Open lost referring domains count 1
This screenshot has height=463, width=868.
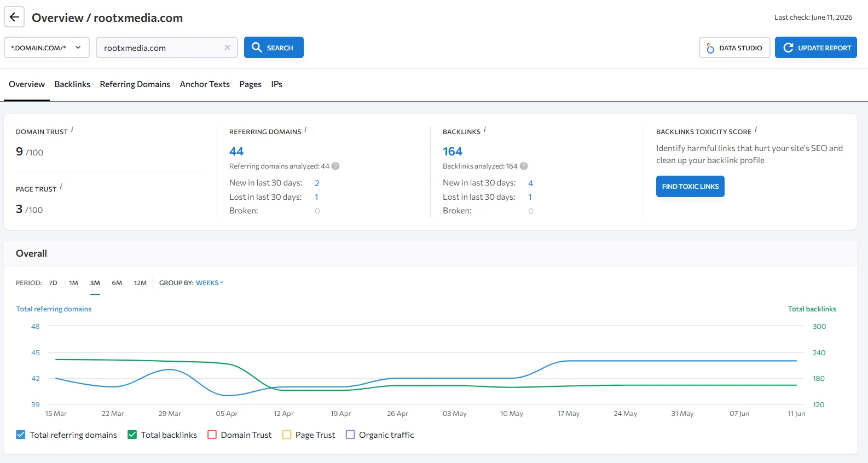(x=316, y=197)
